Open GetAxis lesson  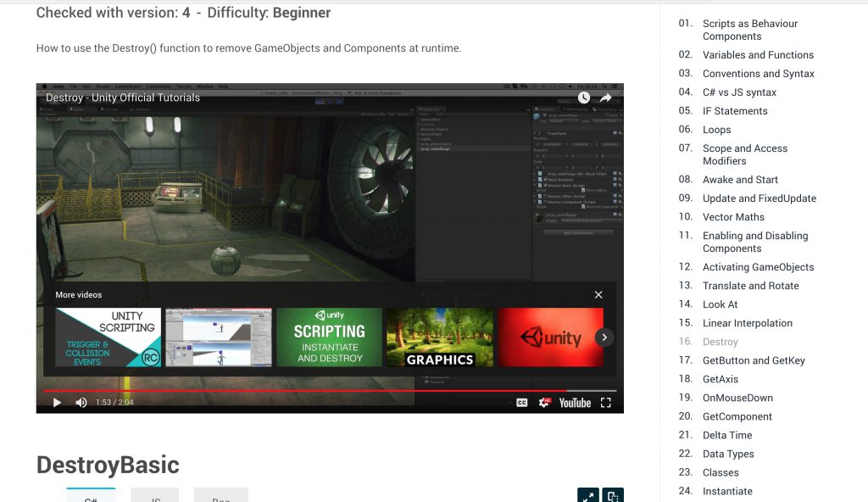721,379
